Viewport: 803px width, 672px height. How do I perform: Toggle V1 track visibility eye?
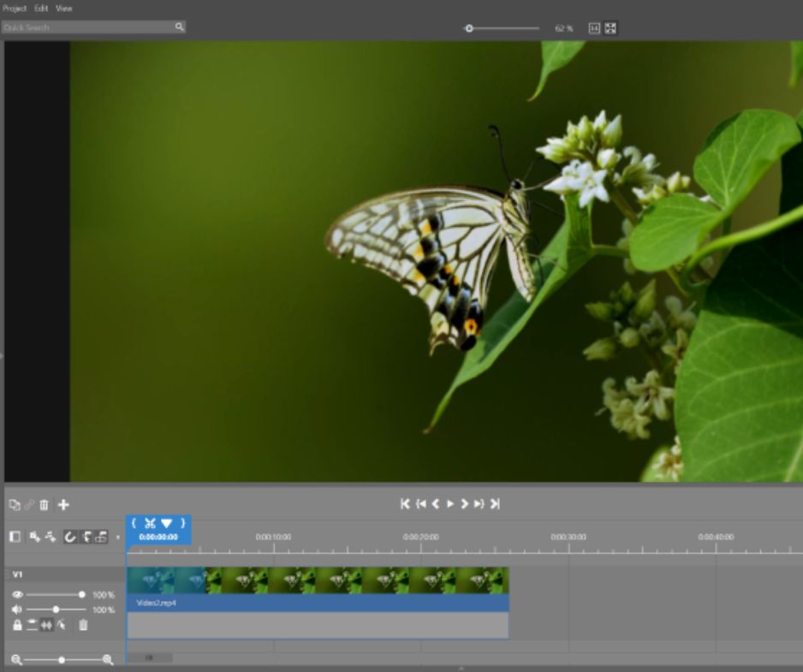coord(17,594)
